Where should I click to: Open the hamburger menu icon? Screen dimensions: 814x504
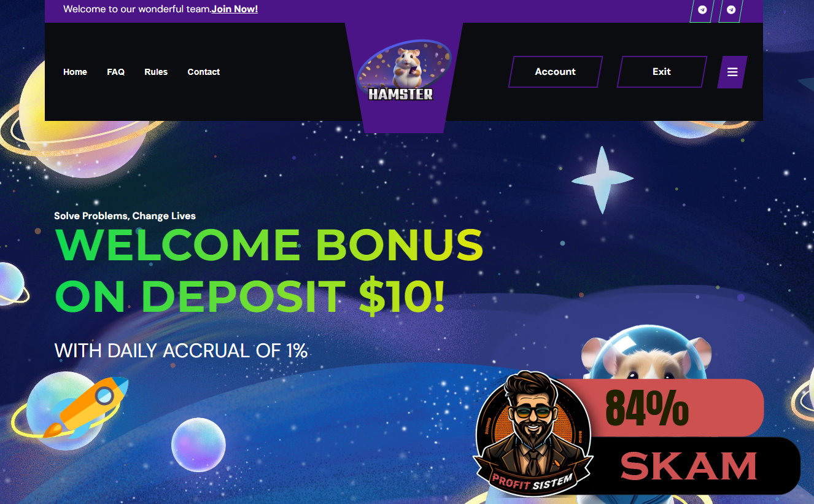[732, 72]
